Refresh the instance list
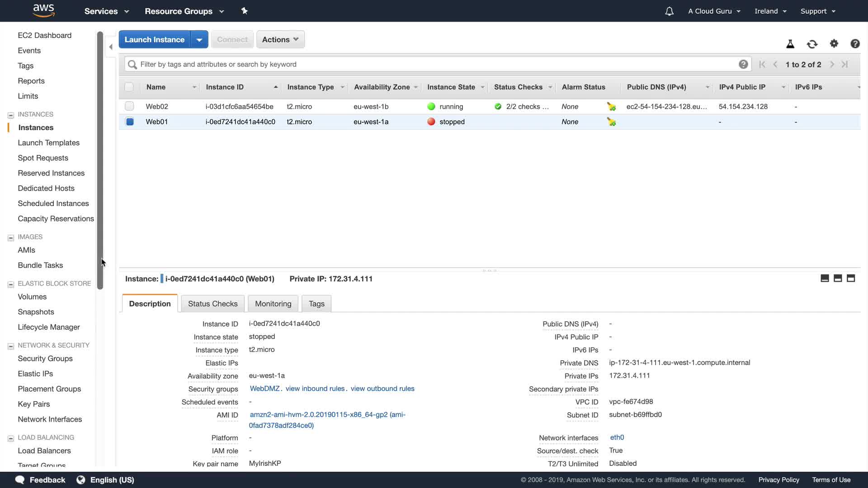 pyautogui.click(x=812, y=44)
